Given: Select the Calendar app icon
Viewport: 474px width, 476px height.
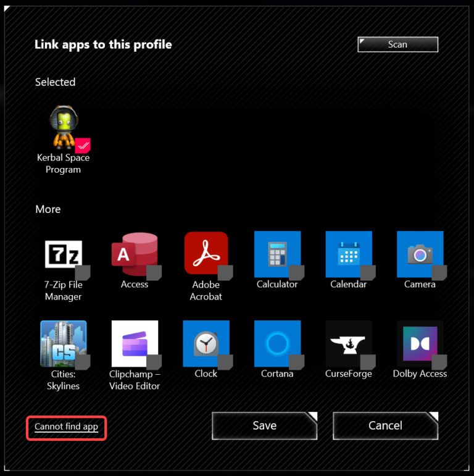Looking at the screenshot, I should pyautogui.click(x=348, y=254).
